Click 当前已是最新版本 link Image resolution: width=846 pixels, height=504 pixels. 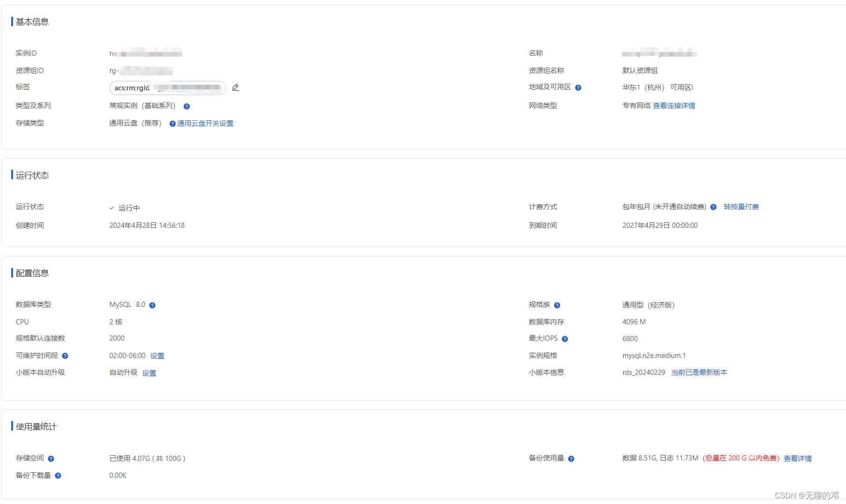point(699,373)
